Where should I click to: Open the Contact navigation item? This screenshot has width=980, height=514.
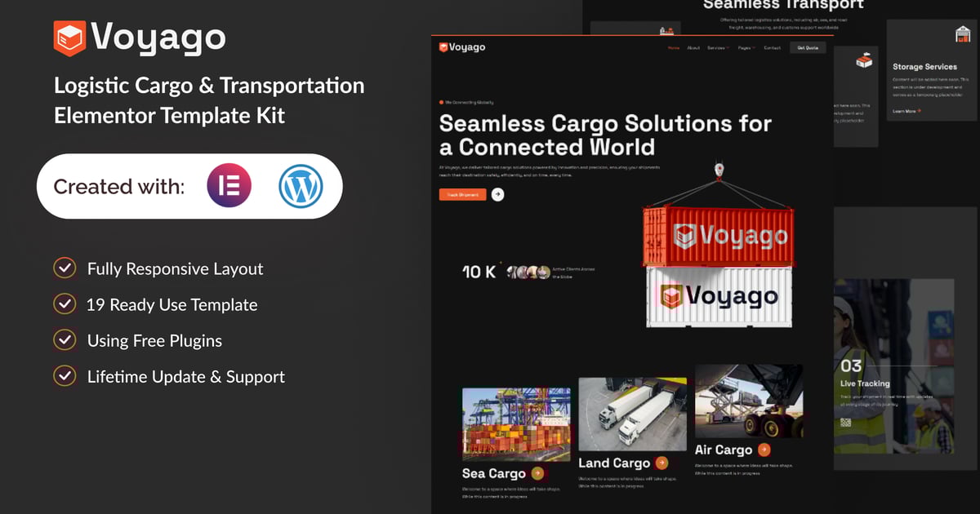[772, 48]
